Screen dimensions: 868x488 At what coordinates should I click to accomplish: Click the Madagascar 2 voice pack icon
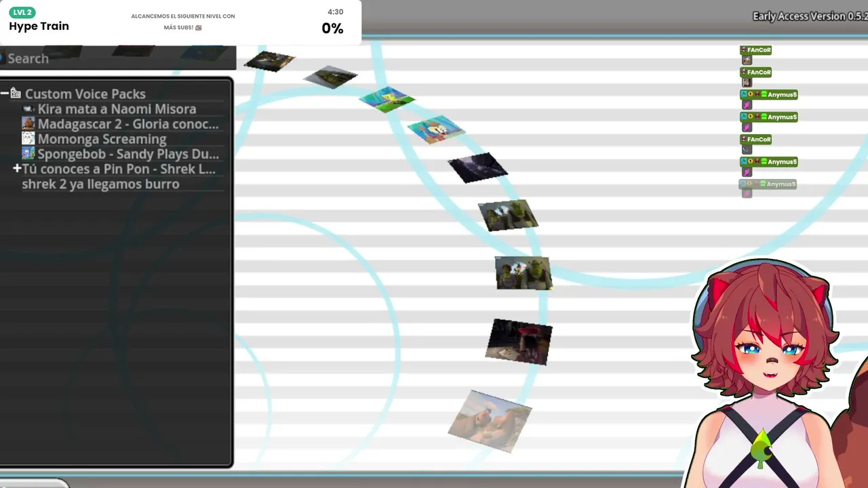click(28, 124)
